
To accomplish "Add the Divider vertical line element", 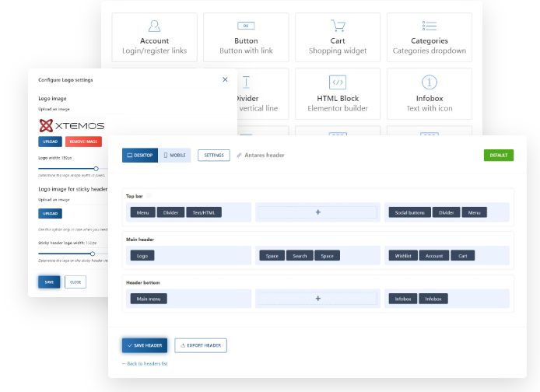I will tap(257, 93).
